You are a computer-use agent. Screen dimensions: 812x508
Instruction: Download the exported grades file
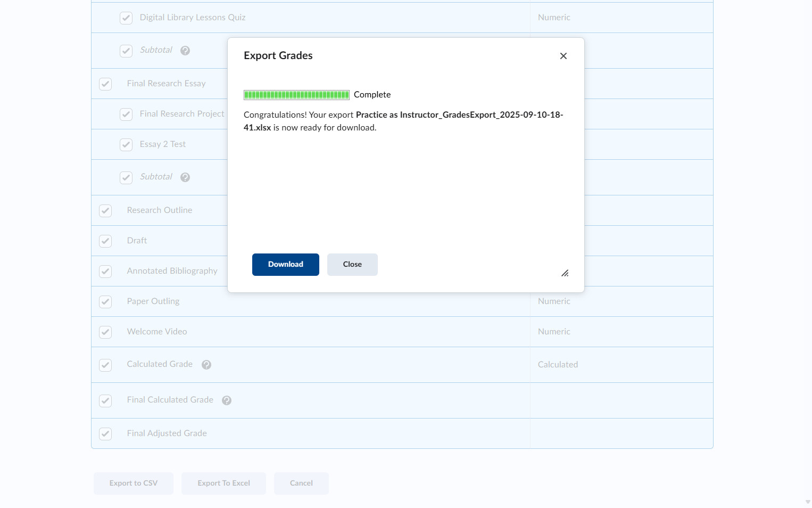click(286, 265)
